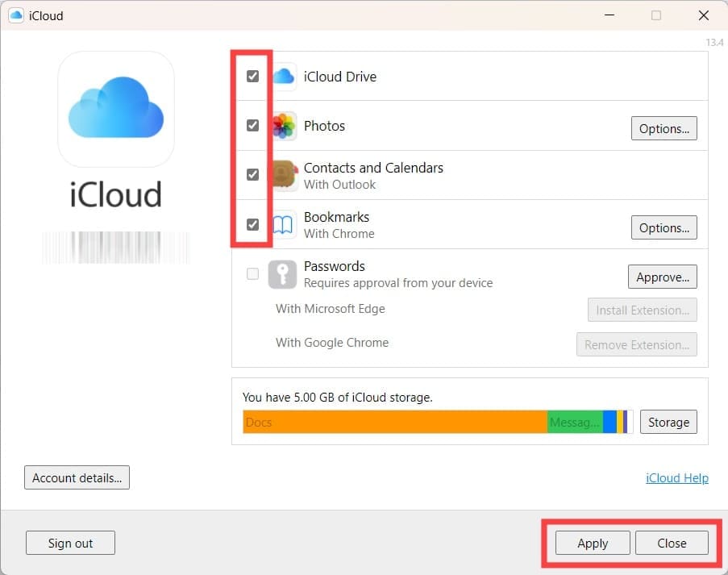Click 'Requires approval from your device' text
Screen dimensions: 728x575
[x=398, y=283]
